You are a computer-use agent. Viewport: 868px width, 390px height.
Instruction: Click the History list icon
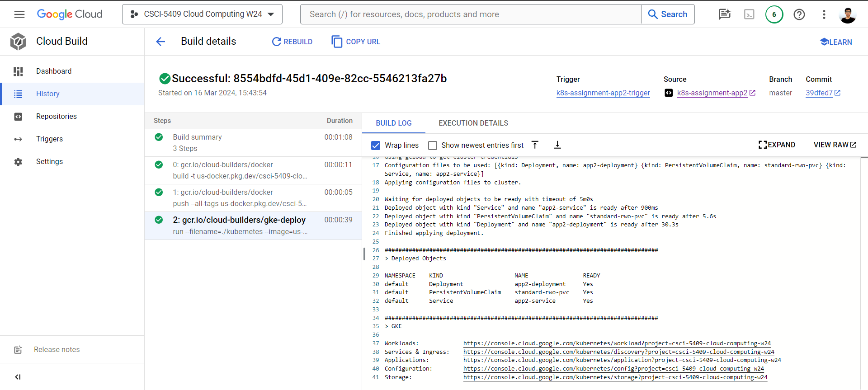[18, 94]
